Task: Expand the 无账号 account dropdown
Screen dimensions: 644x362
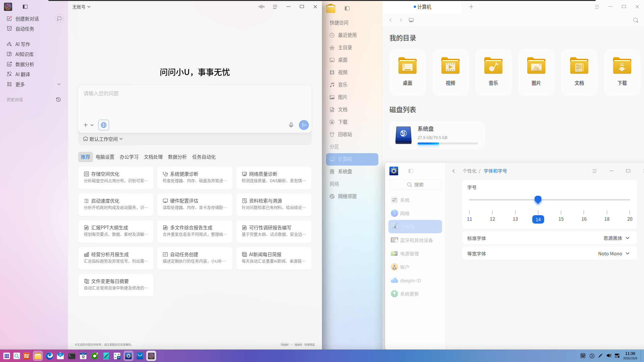Action: [x=82, y=7]
